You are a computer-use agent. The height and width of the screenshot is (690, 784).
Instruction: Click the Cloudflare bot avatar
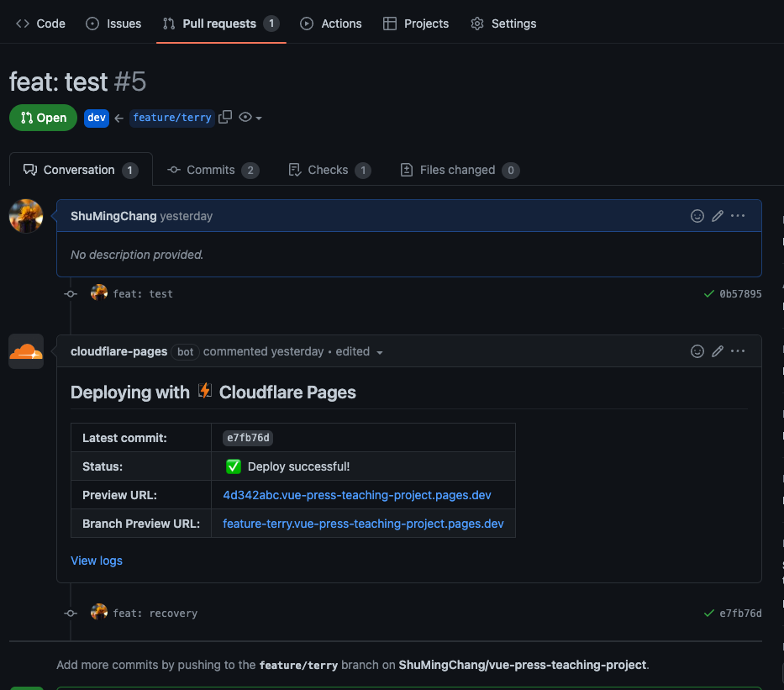[x=26, y=351]
